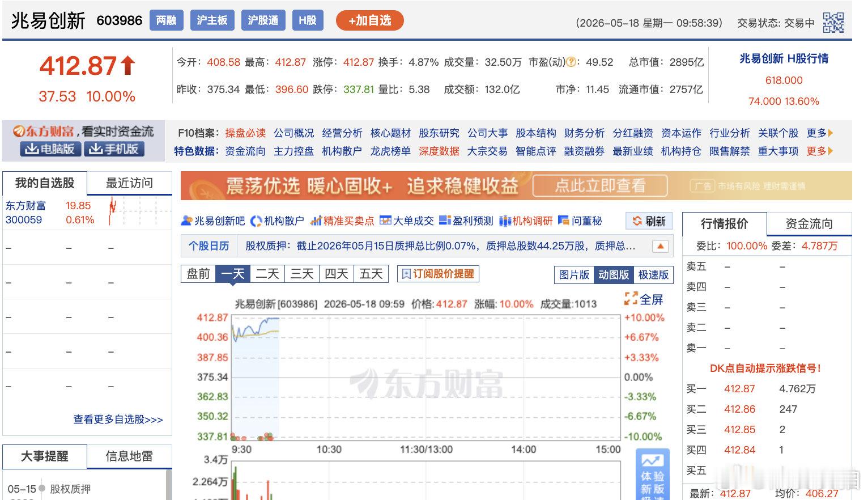Viewport: 868px width, 500px height.
Task: Open the QR code icon
Action: pyautogui.click(x=833, y=23)
